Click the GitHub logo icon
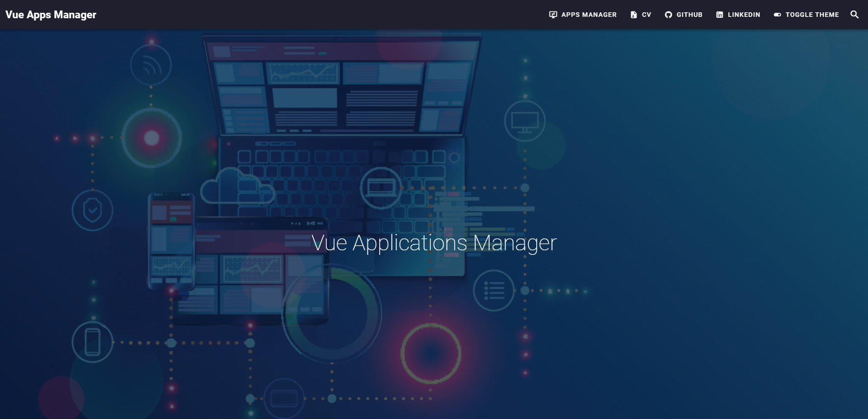This screenshot has width=868, height=419. (x=668, y=15)
